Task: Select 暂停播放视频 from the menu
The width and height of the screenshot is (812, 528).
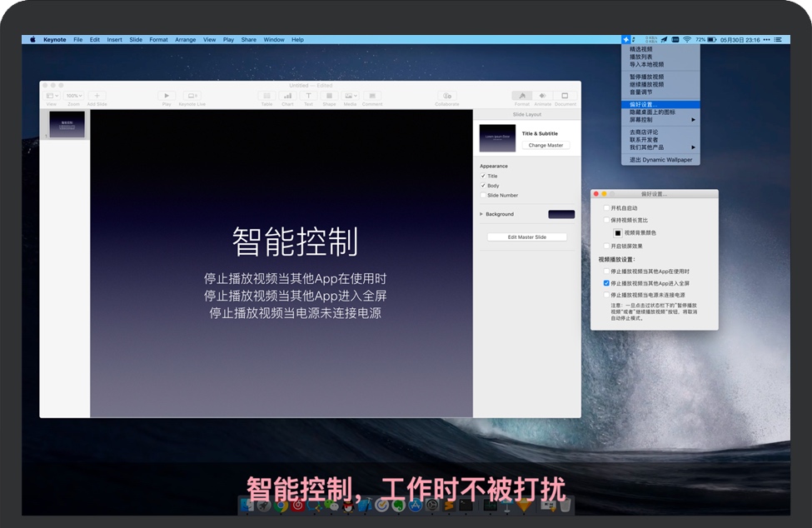Action: coord(647,77)
